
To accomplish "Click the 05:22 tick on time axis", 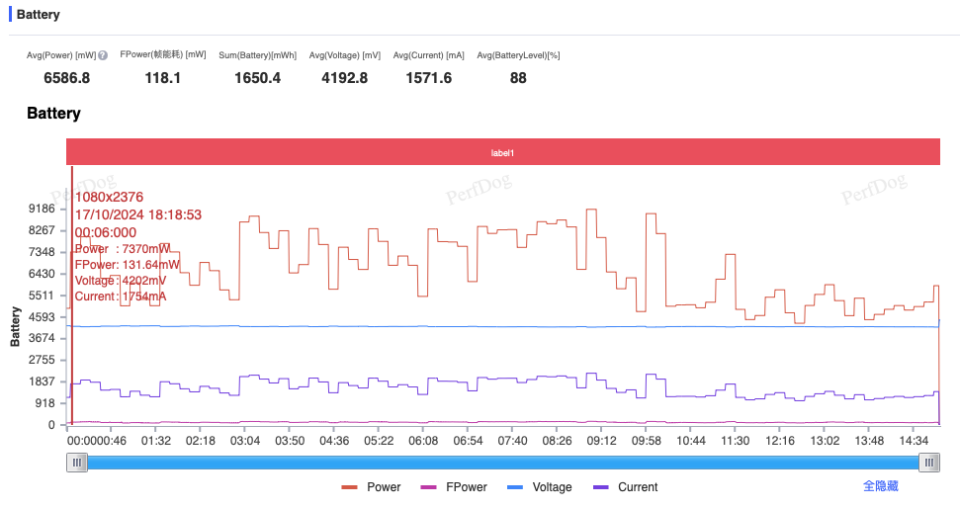I will (379, 440).
